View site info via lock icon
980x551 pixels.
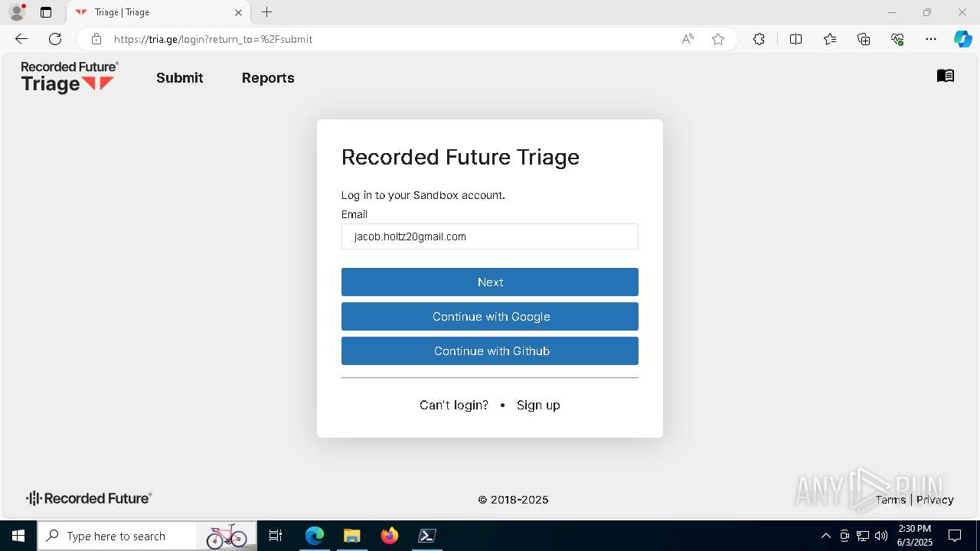click(x=96, y=39)
